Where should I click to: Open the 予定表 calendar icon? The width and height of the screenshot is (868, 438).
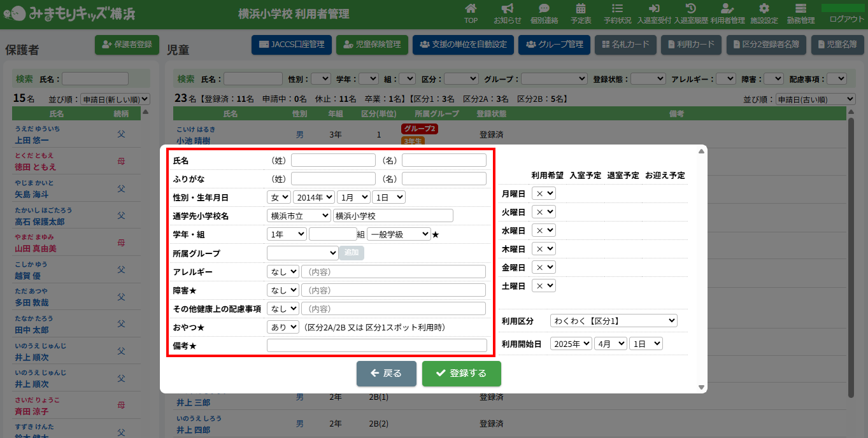[581, 9]
